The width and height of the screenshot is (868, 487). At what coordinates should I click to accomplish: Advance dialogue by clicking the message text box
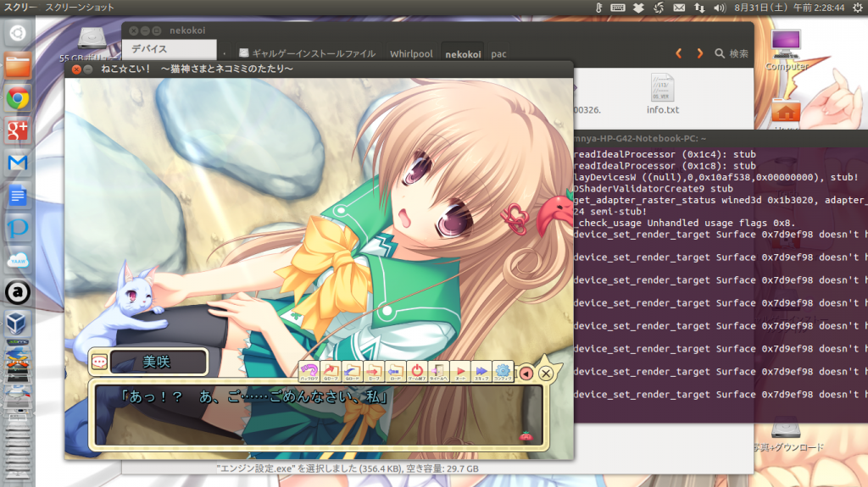pos(319,415)
